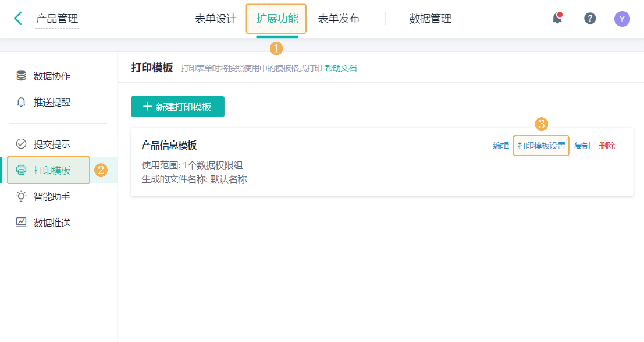Duplicate the template via 复制
The image size is (644, 342).
[582, 146]
